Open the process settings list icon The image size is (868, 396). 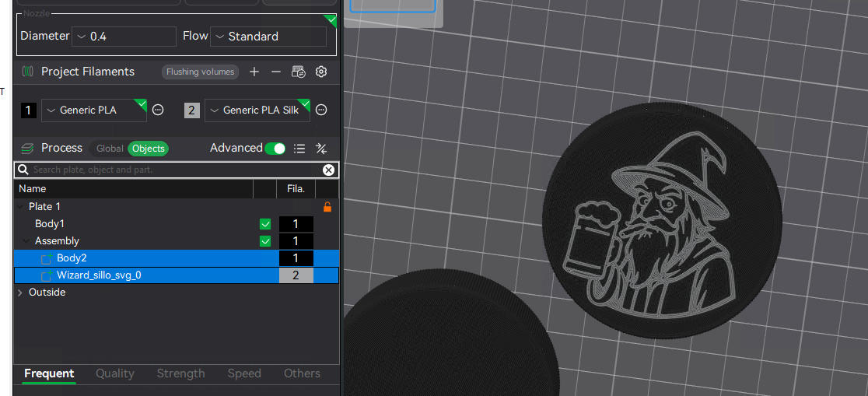(299, 149)
